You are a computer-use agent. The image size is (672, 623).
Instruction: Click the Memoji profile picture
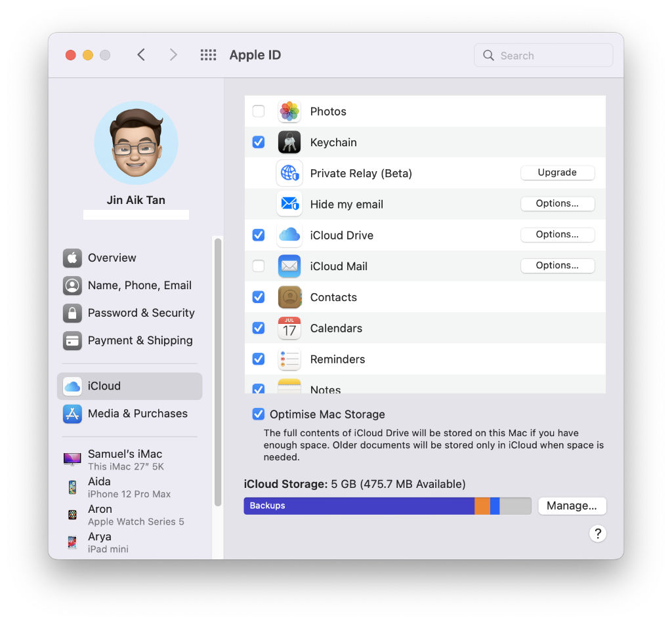136,143
